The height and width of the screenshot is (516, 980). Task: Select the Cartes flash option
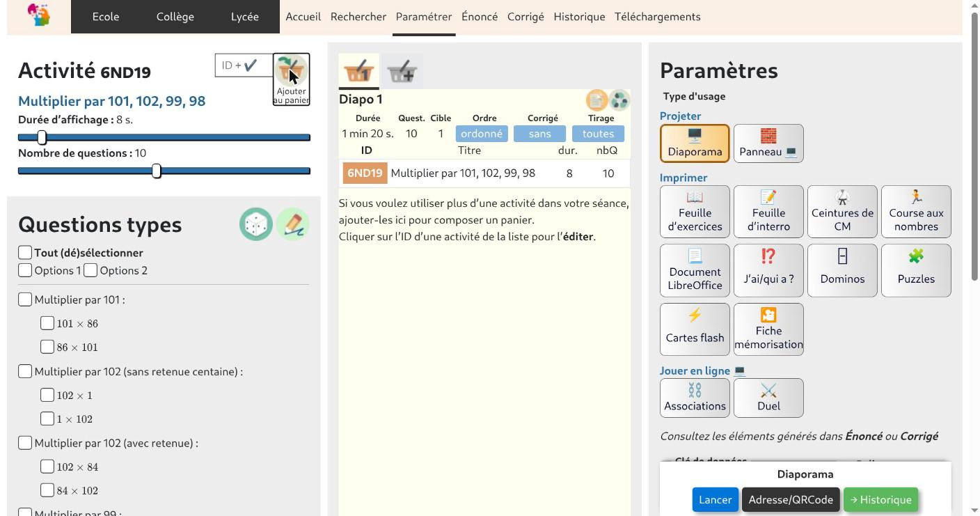pos(695,329)
